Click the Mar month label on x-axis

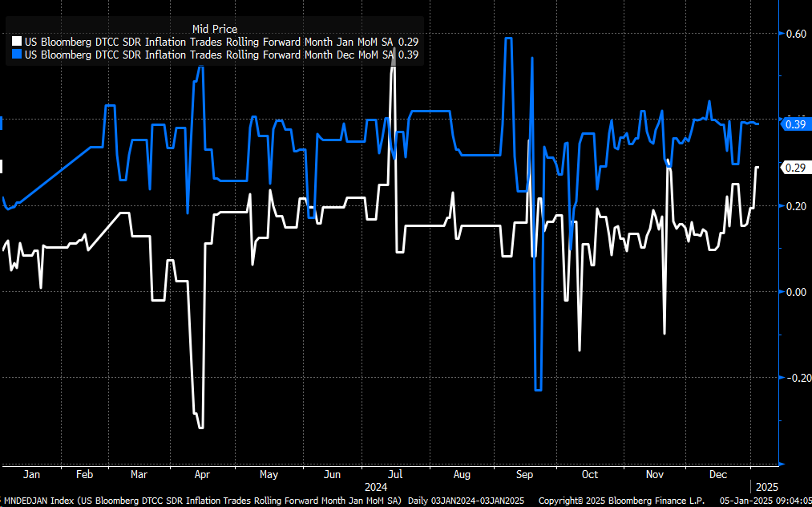point(139,474)
